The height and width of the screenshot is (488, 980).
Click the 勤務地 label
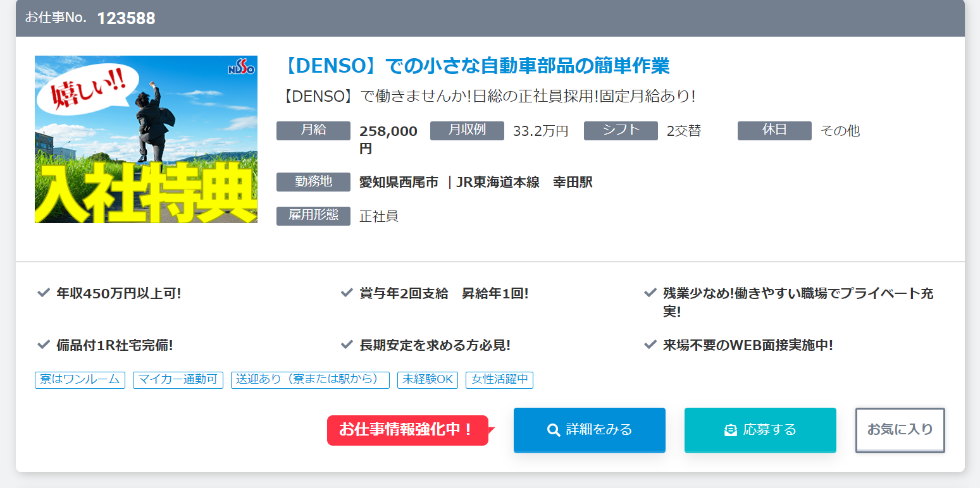click(313, 182)
